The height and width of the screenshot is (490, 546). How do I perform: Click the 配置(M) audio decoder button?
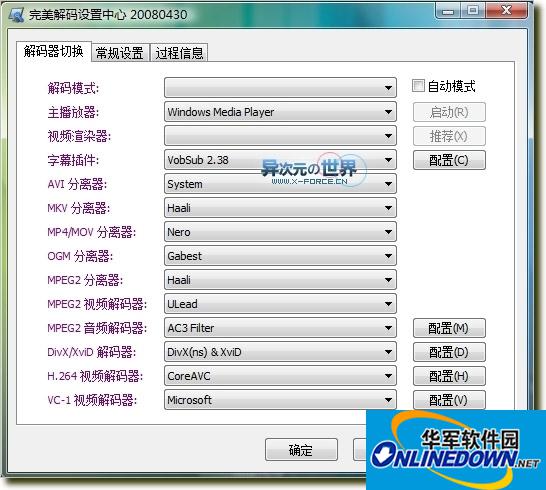pyautogui.click(x=449, y=328)
